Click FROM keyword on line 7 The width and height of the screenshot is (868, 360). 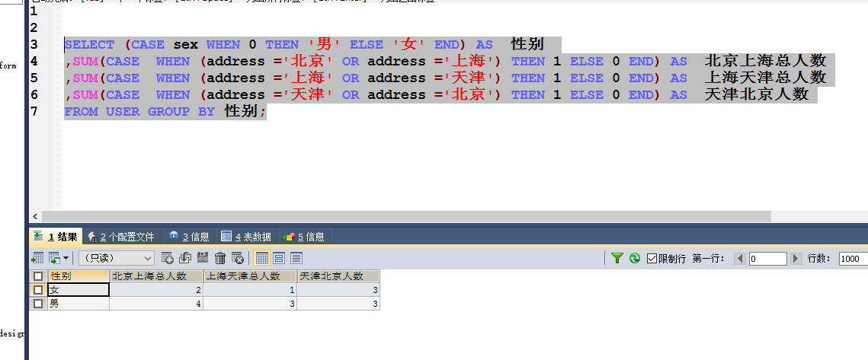82,112
